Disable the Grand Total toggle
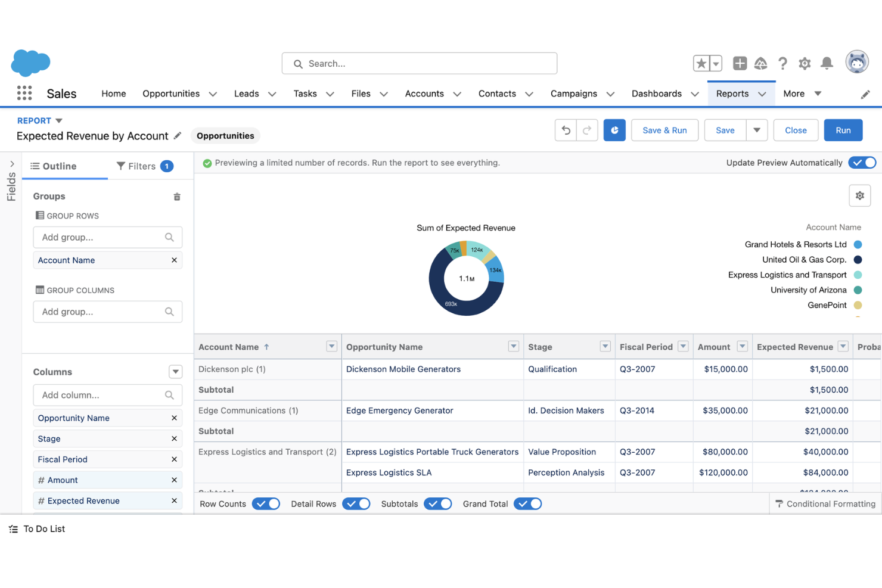The height and width of the screenshot is (588, 882). pos(527,503)
